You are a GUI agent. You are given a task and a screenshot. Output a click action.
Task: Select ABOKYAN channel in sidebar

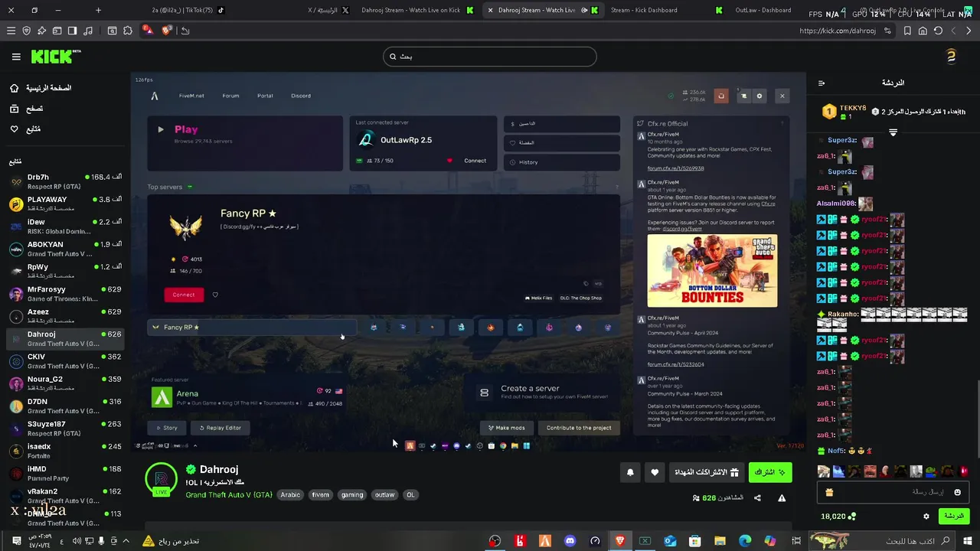click(65, 249)
